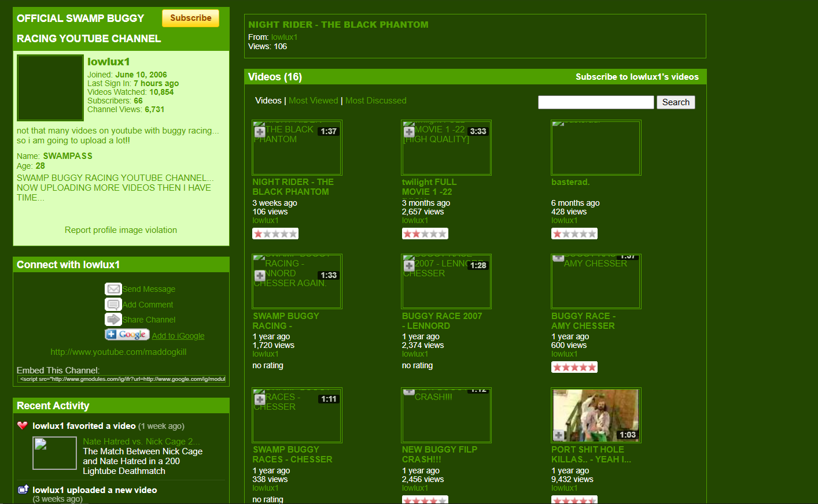Image resolution: width=818 pixels, height=504 pixels.
Task: Click the lowlux1 username heading in profile box
Action: (109, 62)
